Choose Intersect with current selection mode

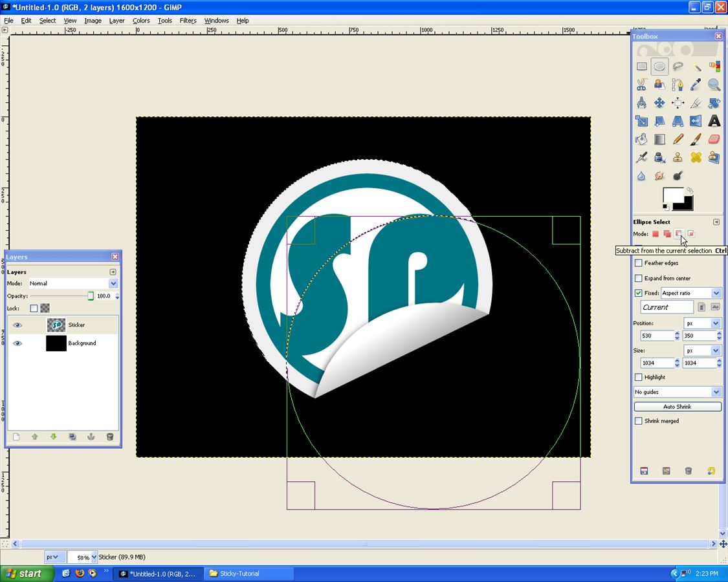(x=691, y=234)
